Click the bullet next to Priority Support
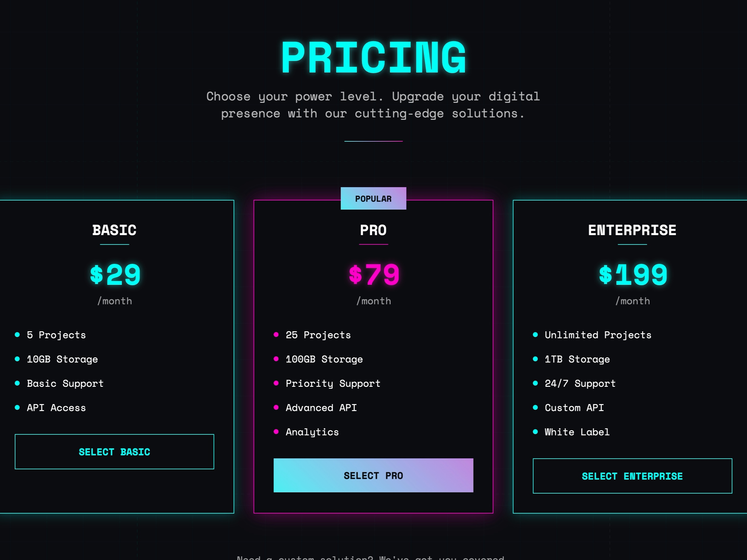747x560 pixels. click(x=276, y=383)
